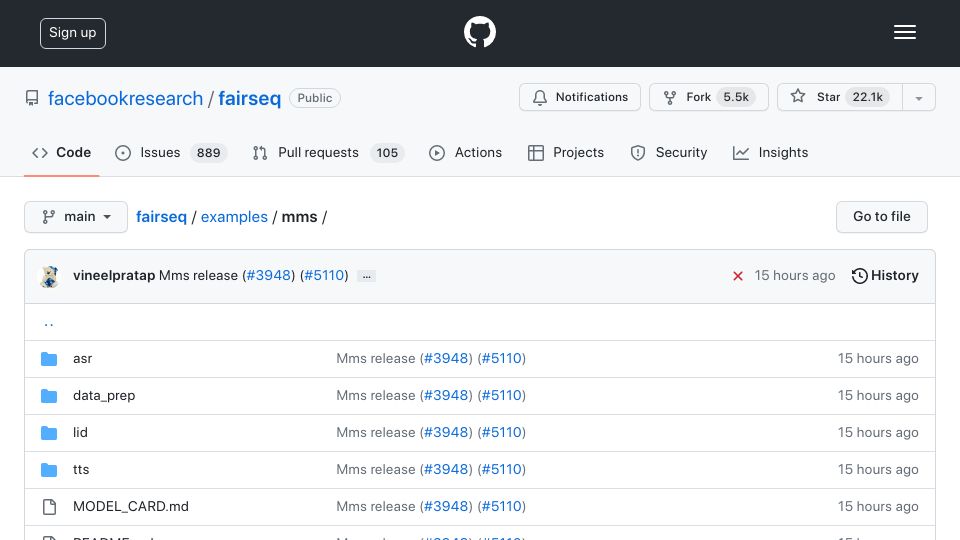The width and height of the screenshot is (960, 540).
Task: Open #3948 link in asr row
Action: tap(446, 358)
